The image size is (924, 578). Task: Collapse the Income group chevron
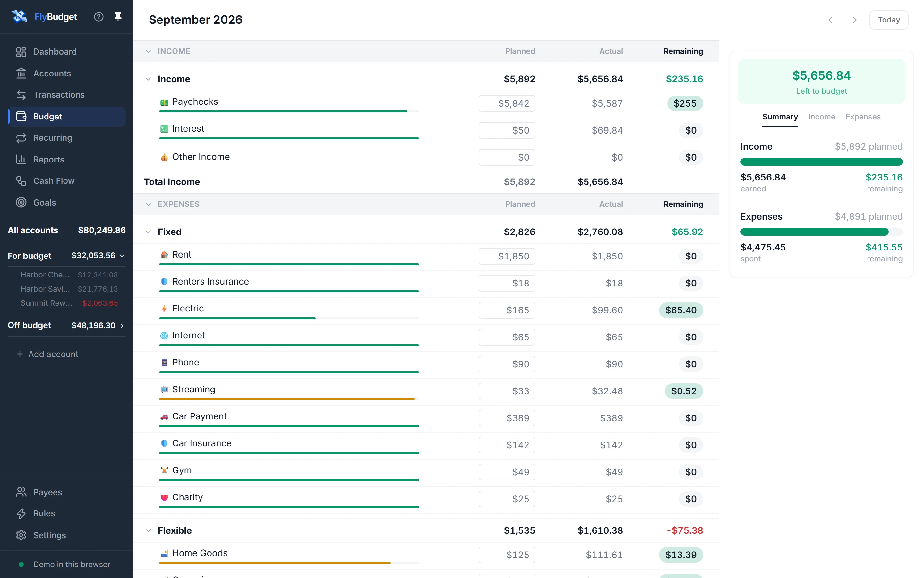(148, 79)
